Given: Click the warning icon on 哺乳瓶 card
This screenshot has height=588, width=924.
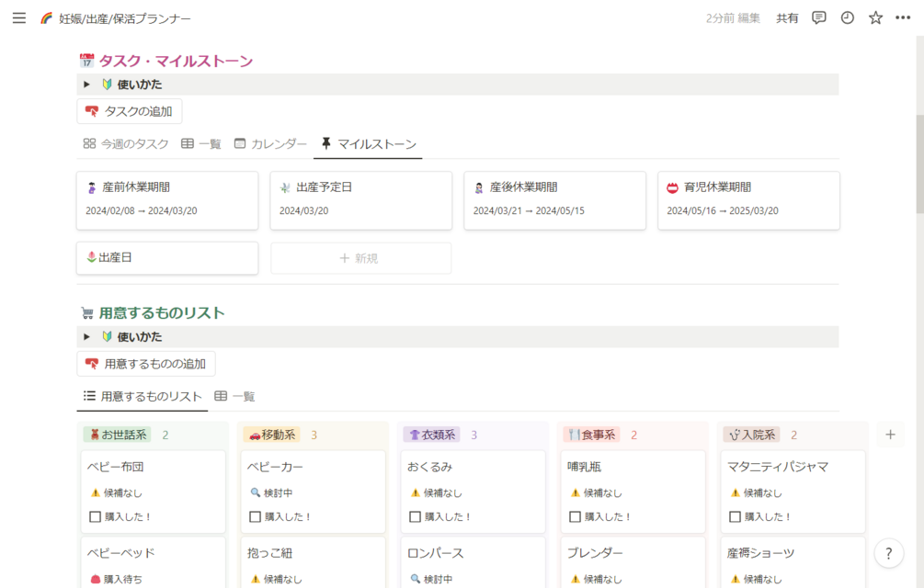Looking at the screenshot, I should (576, 492).
